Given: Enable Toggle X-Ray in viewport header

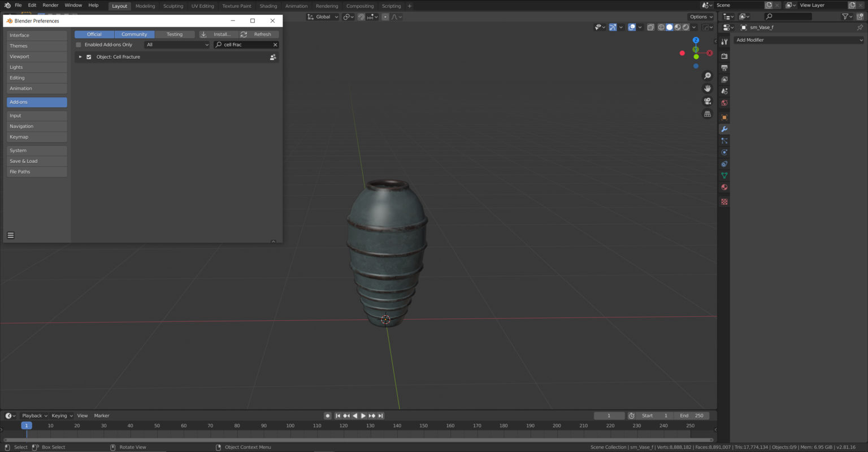Looking at the screenshot, I should click(650, 27).
